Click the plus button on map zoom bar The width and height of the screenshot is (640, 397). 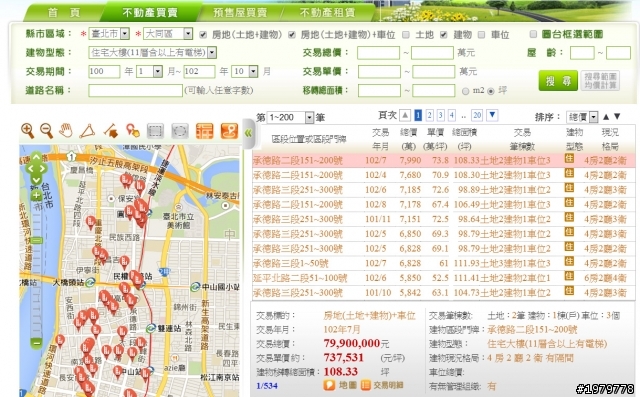click(x=36, y=195)
